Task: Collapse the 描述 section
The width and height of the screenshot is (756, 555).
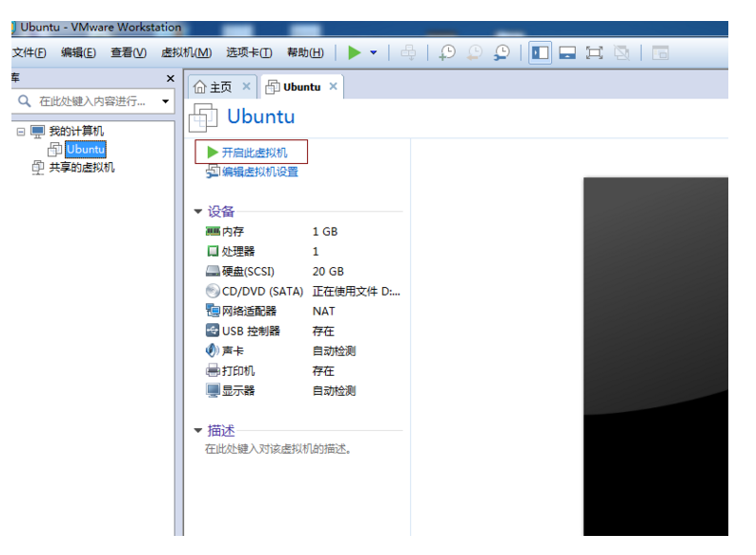Action: [197, 430]
